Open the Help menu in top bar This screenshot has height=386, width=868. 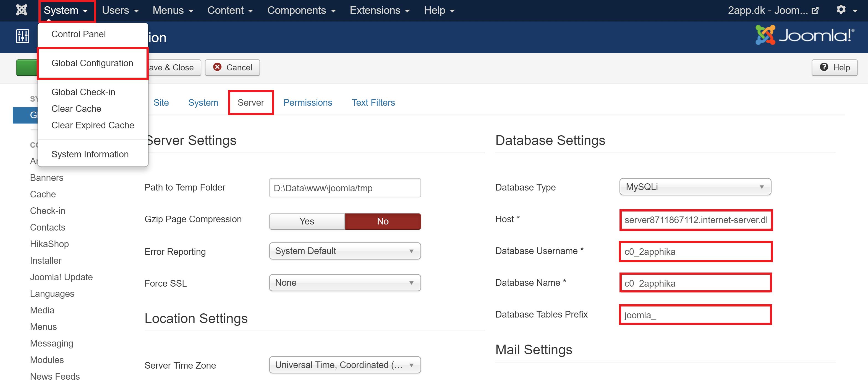440,10
